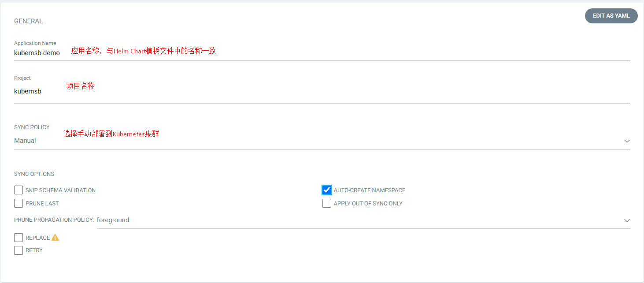
Task: Click the Prune Propagation Policy chevron arrow
Action: click(627, 220)
